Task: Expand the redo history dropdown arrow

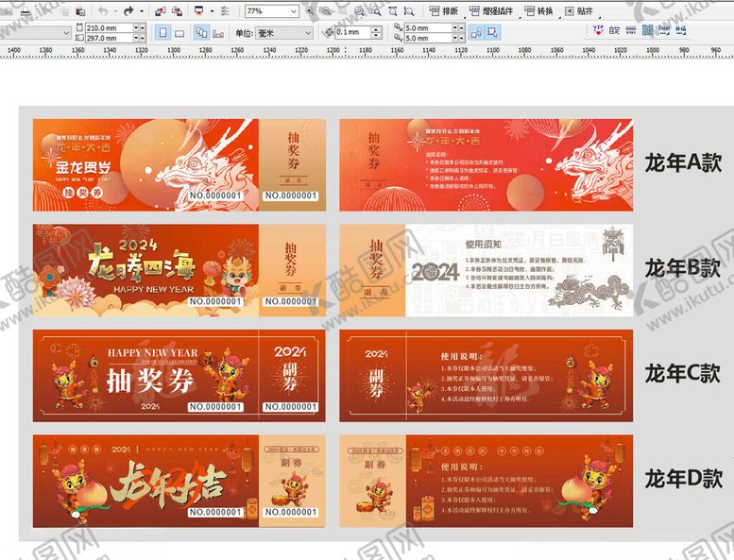Action: click(141, 11)
